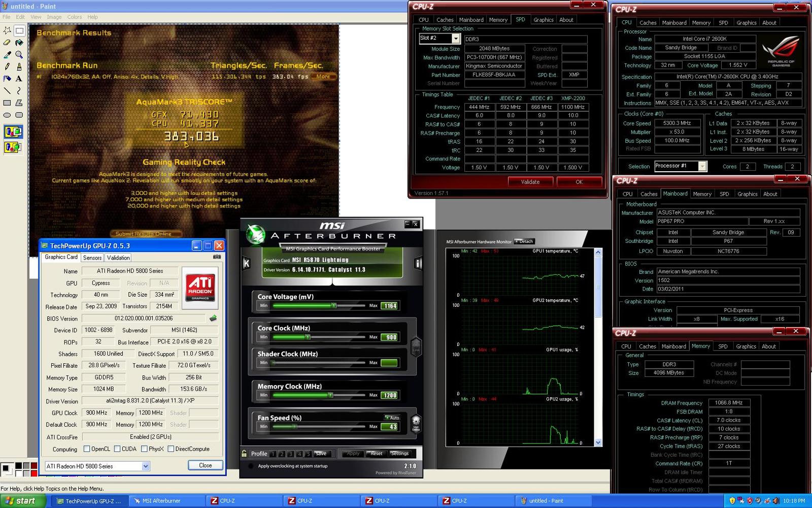Toggle the DirectCompute checkbox in GPU-Z
Image resolution: width=812 pixels, height=508 pixels.
click(171, 449)
